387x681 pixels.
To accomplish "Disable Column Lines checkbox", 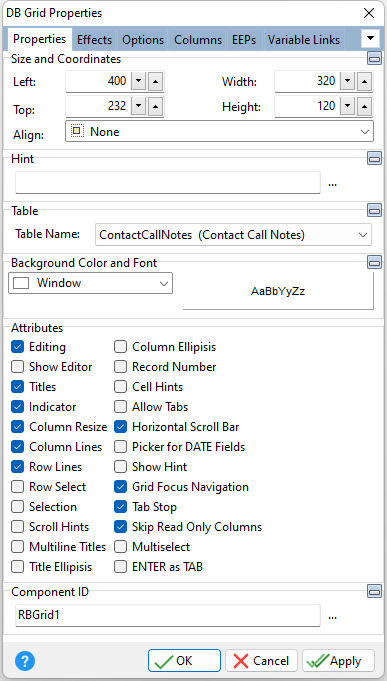I will [x=17, y=447].
